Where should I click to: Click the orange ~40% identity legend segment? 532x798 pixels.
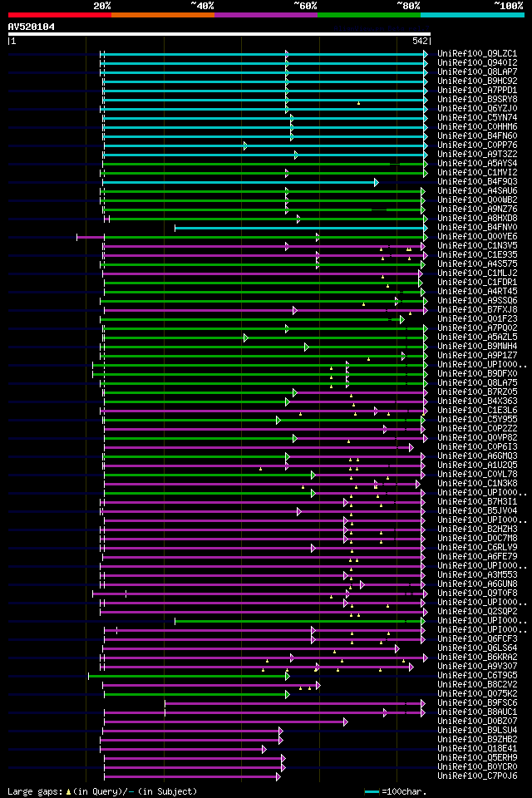pos(163,15)
